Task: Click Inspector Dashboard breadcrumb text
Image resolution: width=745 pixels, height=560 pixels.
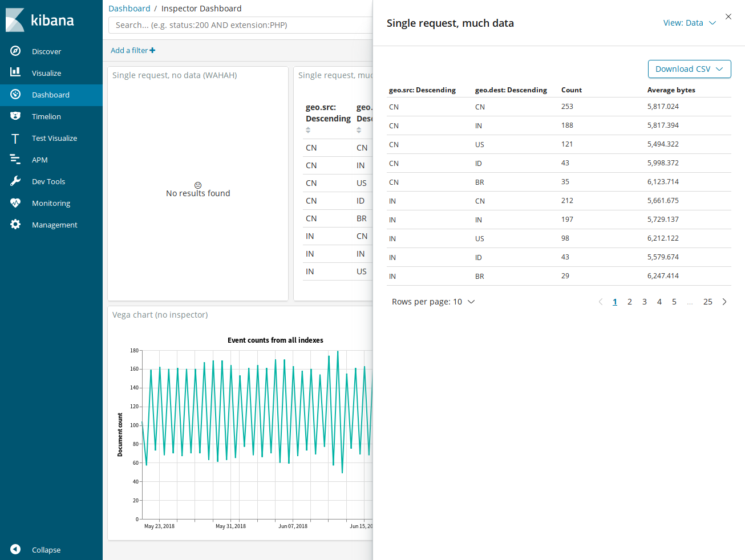Action: (x=201, y=9)
